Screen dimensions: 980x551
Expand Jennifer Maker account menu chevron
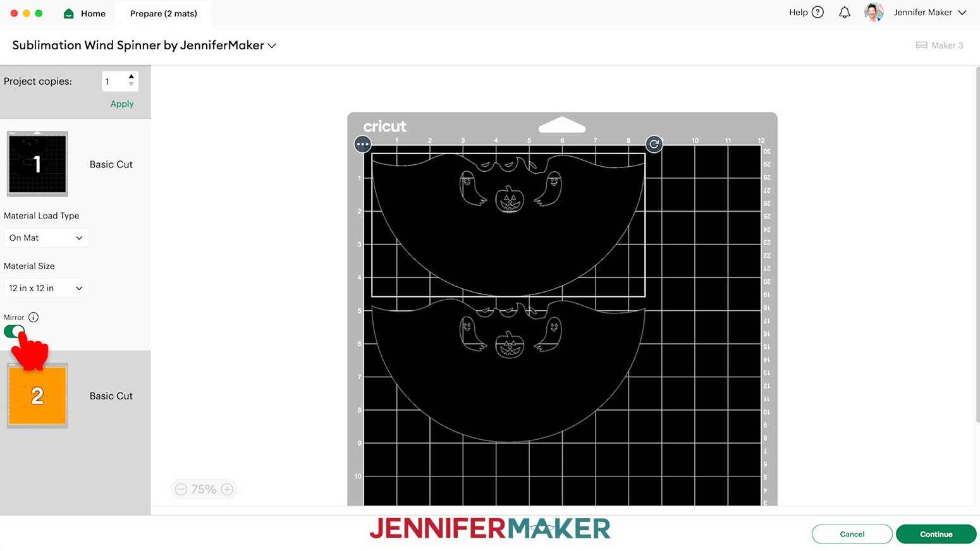pos(962,13)
